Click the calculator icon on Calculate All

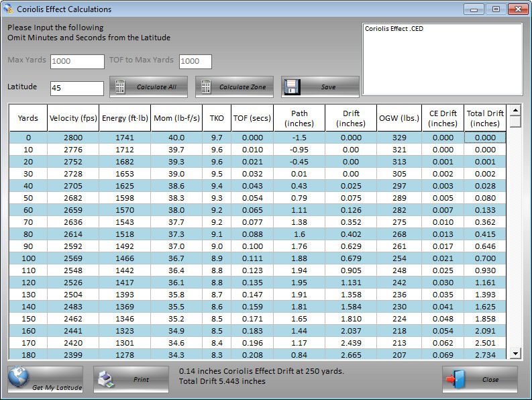[x=121, y=87]
